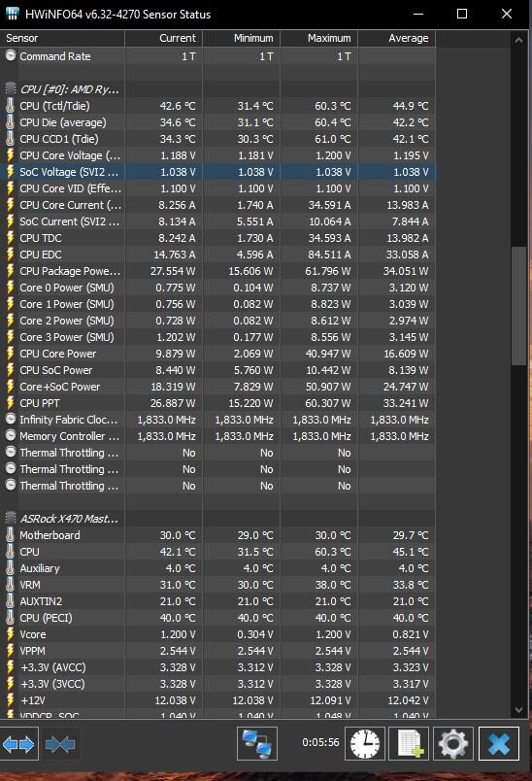Click lightning icon beside CPU EDC
Screen dimensions: 532x781
(10, 255)
